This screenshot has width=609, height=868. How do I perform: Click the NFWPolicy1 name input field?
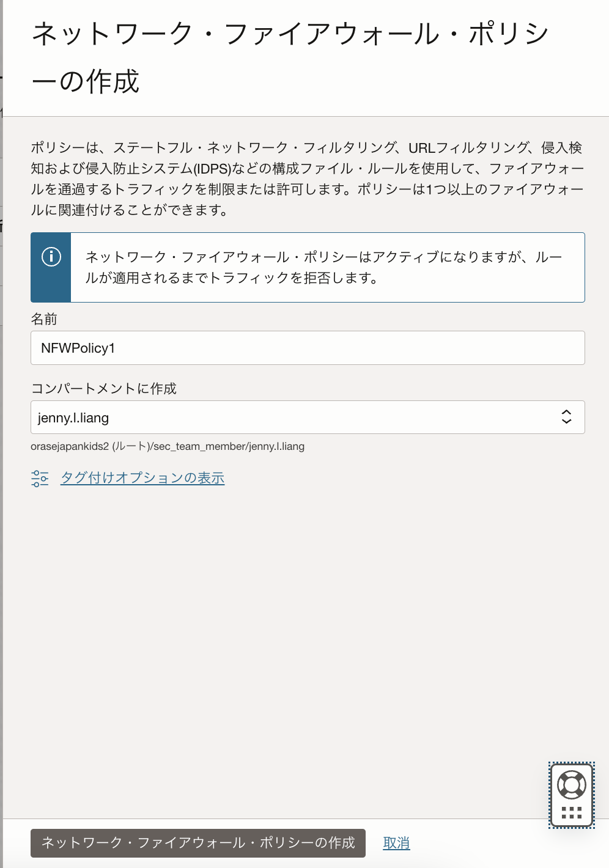pyautogui.click(x=308, y=347)
